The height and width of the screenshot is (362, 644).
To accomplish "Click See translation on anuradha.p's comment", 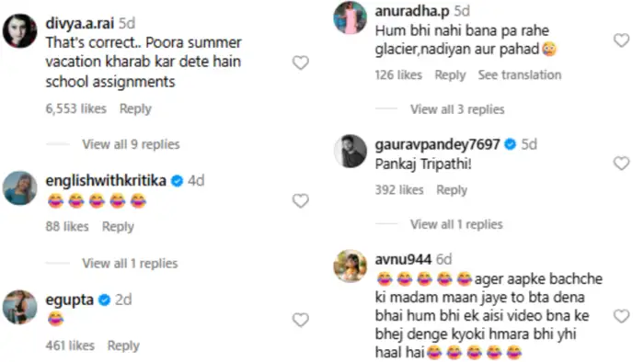I will [520, 75].
